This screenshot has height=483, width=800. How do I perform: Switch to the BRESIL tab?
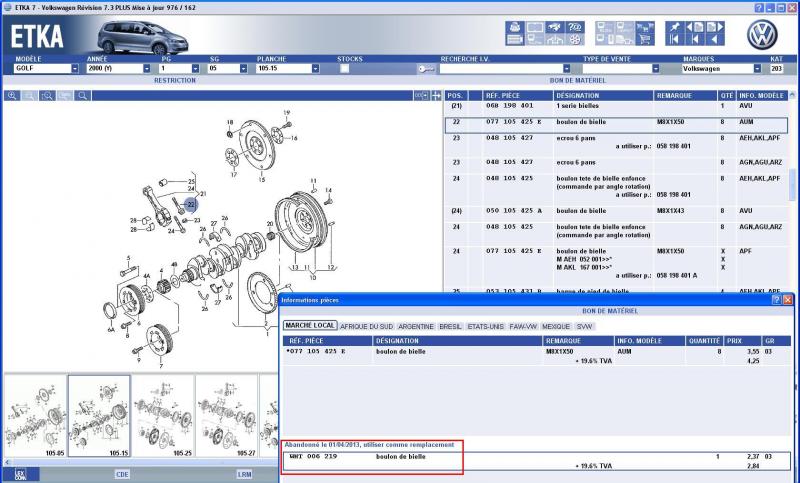[x=450, y=326]
